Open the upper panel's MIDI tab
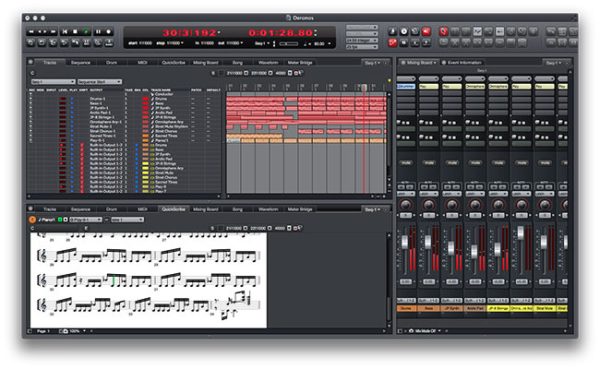Screen dimensions: 600x369 tap(142, 62)
